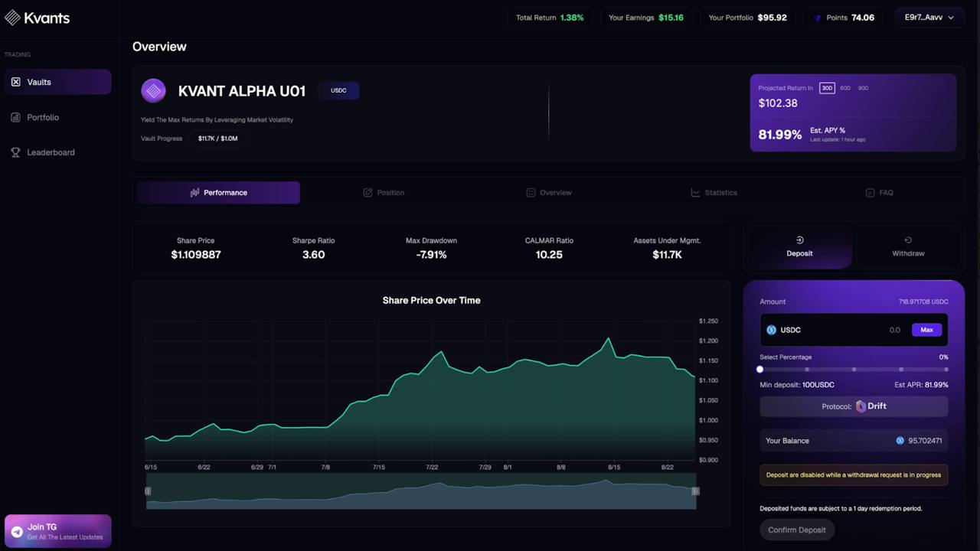Select the 30D projected return period
980x551 pixels.
(827, 88)
